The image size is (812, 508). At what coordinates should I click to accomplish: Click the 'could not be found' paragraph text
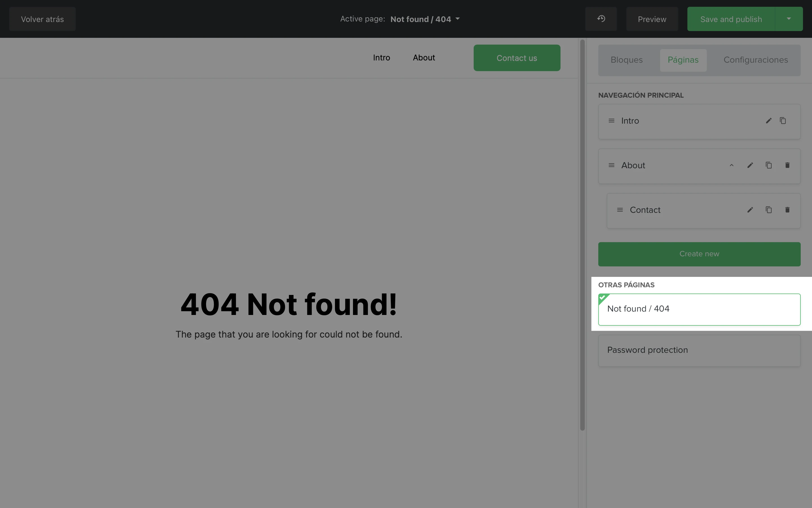click(289, 334)
